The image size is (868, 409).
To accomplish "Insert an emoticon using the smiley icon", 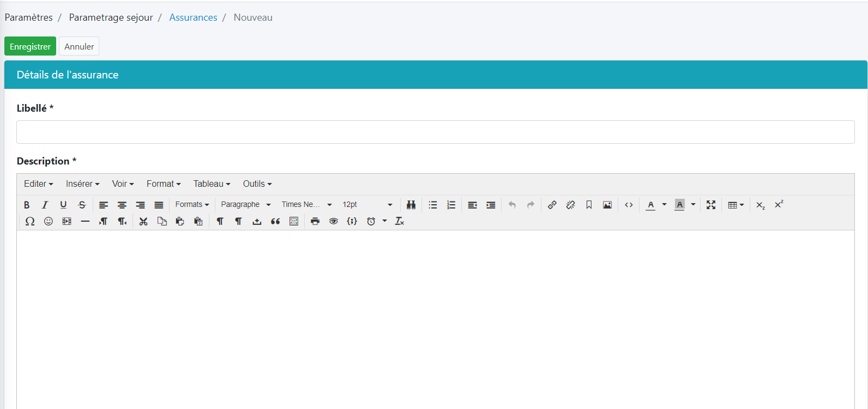I will (x=49, y=221).
